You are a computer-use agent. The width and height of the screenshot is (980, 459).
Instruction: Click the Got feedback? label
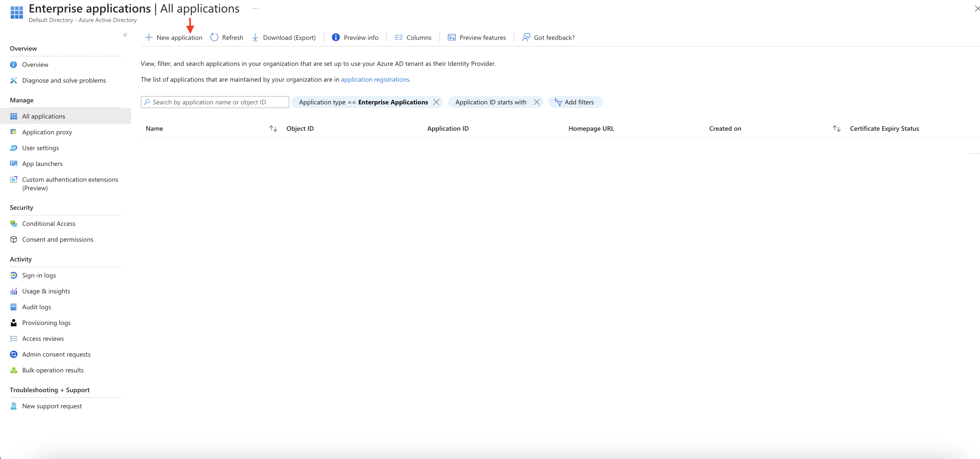554,38
